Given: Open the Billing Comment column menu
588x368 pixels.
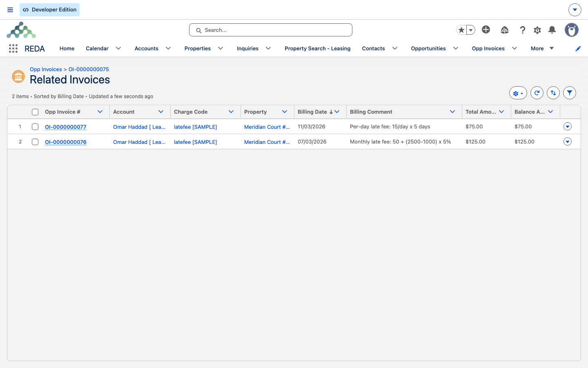Looking at the screenshot, I should (452, 112).
